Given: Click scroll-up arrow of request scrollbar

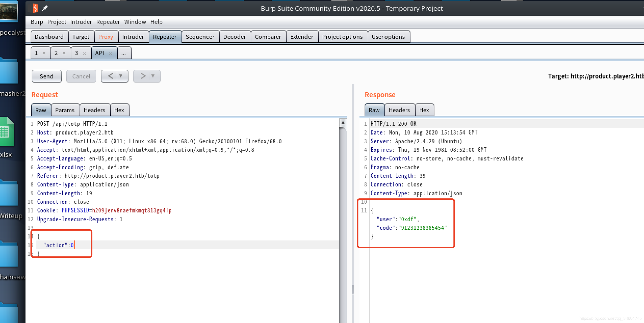Looking at the screenshot, I should coord(343,123).
